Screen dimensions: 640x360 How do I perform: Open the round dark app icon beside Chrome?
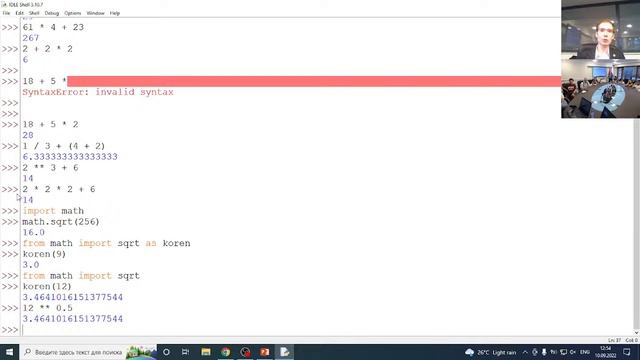245,352
